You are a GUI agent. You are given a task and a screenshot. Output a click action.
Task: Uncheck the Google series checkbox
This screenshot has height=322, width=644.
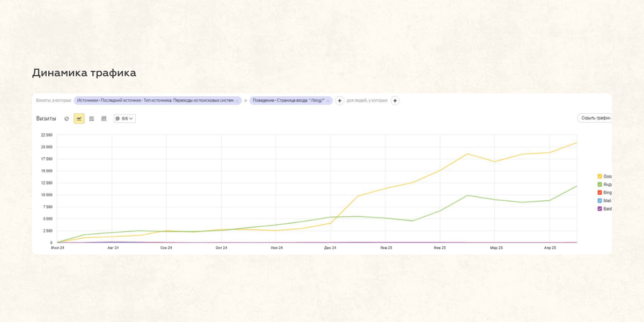pyautogui.click(x=599, y=176)
